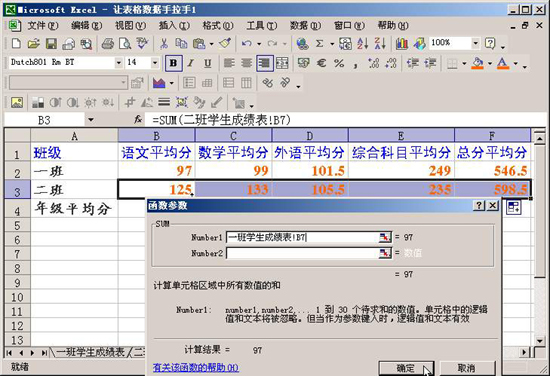Open the 视图 menu
The height and width of the screenshot is (376, 550).
click(130, 26)
